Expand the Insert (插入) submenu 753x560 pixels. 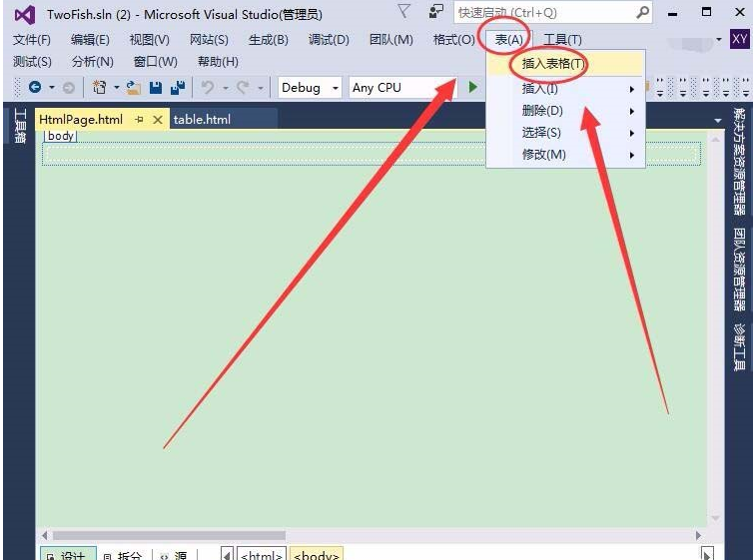pos(565,89)
